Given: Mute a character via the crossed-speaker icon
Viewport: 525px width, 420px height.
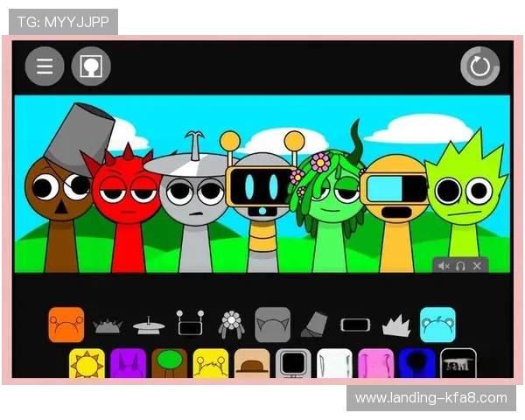Looking at the screenshot, I should [444, 265].
